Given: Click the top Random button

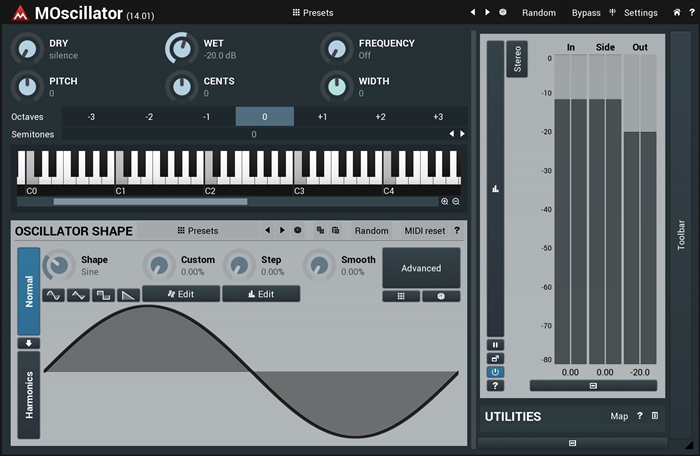Looking at the screenshot, I should pos(539,13).
